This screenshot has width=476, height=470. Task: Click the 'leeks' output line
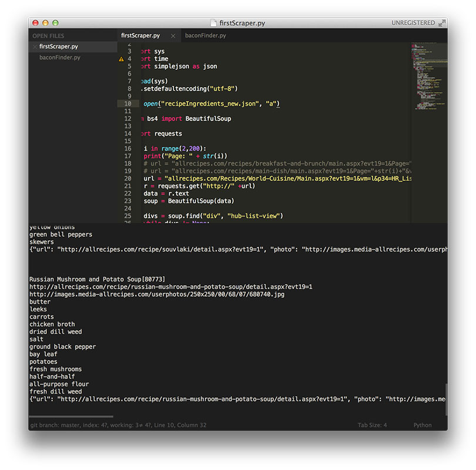coord(38,310)
